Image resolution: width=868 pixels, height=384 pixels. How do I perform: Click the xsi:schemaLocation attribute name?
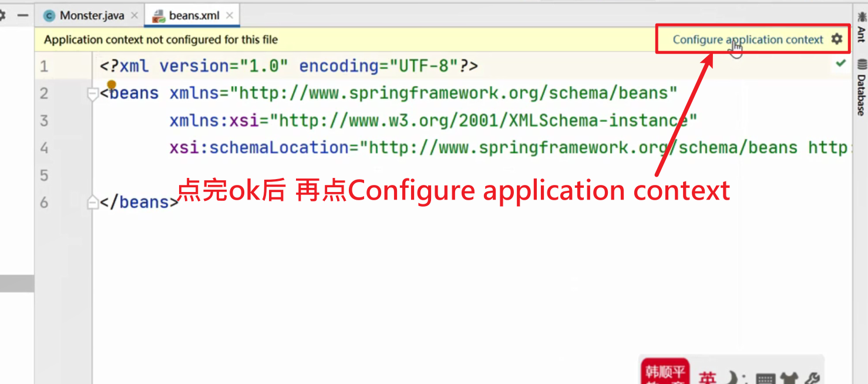[260, 147]
